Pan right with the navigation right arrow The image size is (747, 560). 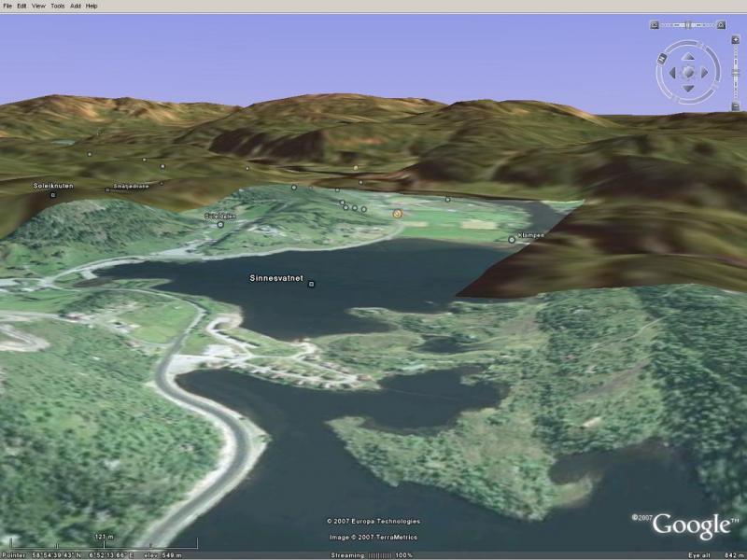point(704,72)
